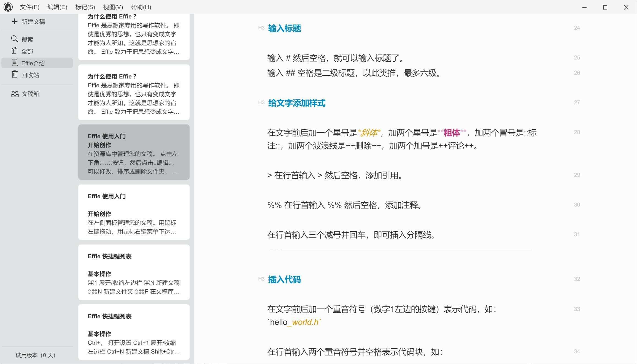
Task: Open the first Effie 快捷键列表 document card
Action: pyautogui.click(x=134, y=272)
